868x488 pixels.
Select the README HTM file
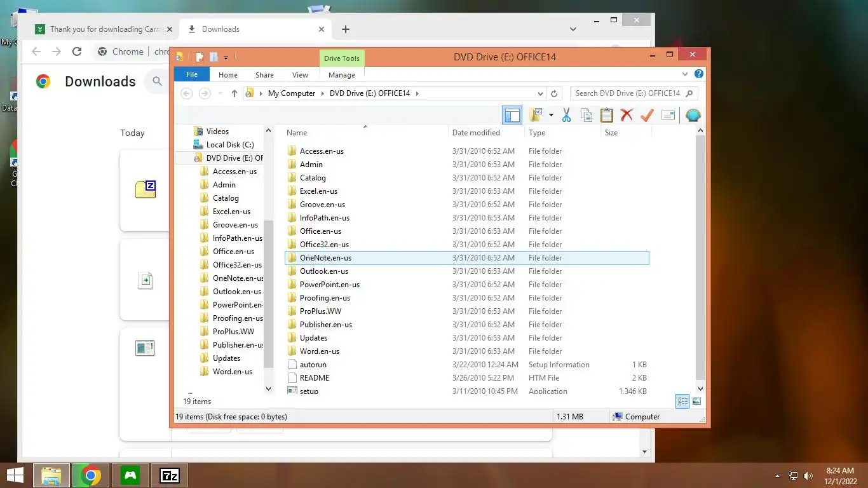tap(315, 378)
